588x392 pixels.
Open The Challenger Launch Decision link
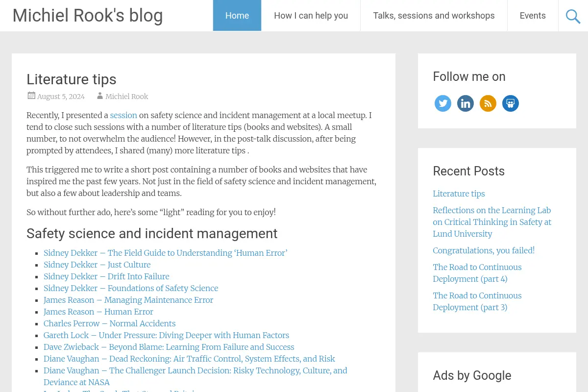[196, 376]
